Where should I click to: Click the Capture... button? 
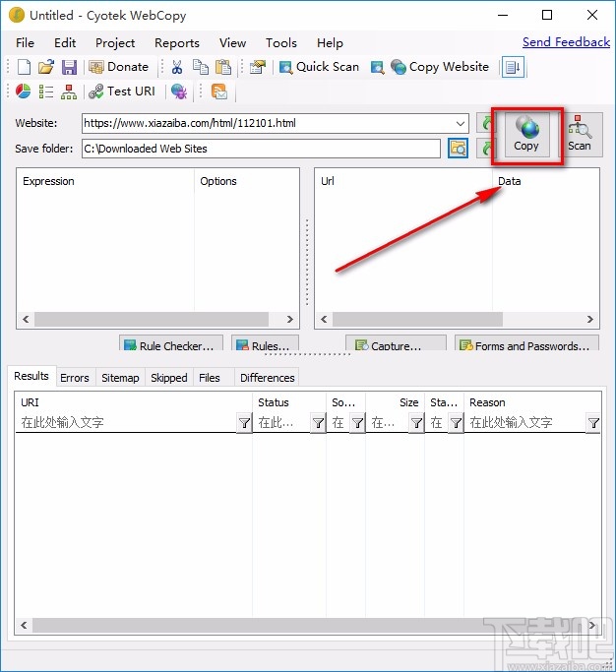(396, 343)
